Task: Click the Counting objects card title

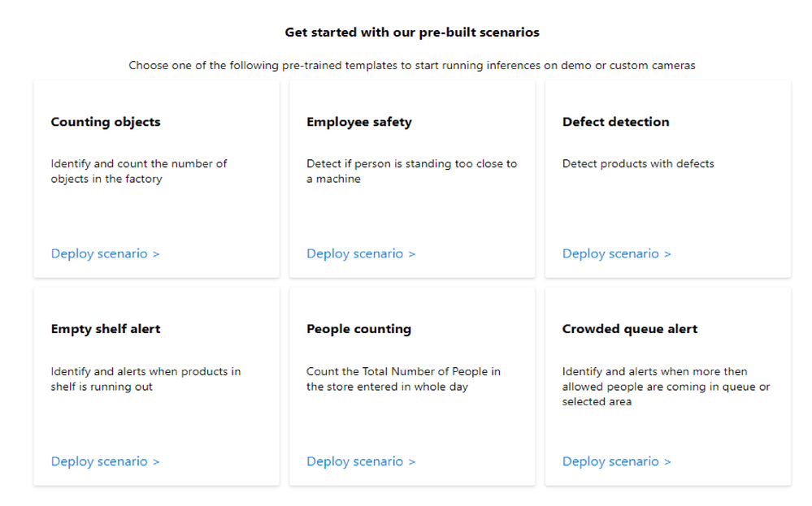Action: pyautogui.click(x=106, y=122)
